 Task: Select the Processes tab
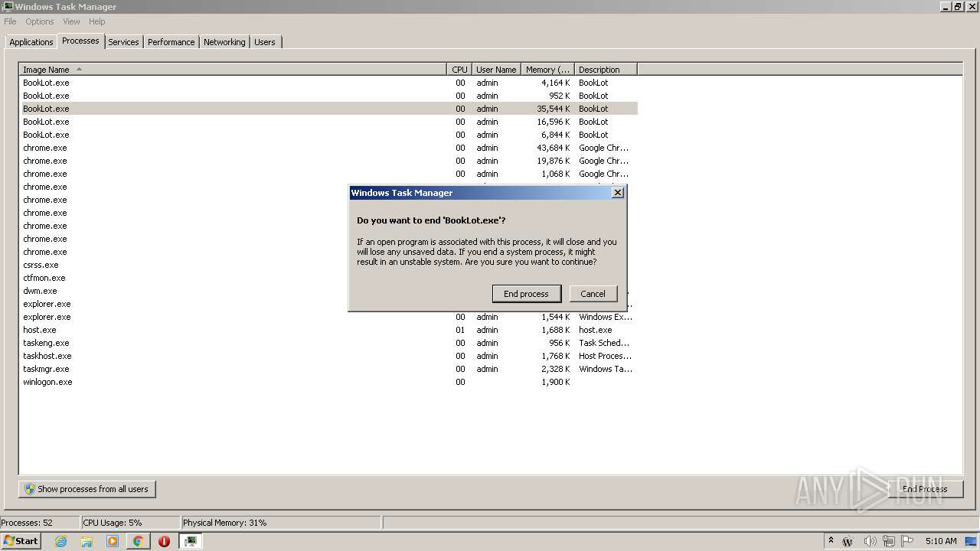click(x=80, y=41)
